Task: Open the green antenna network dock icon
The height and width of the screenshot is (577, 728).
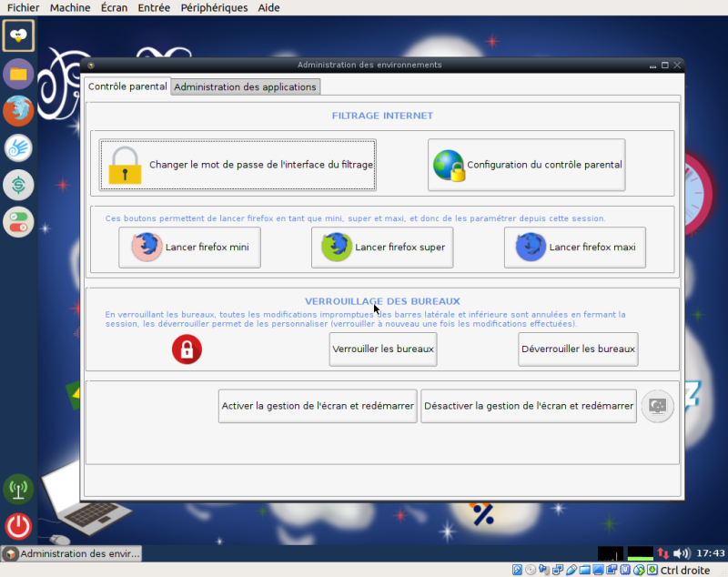Action: 18,489
